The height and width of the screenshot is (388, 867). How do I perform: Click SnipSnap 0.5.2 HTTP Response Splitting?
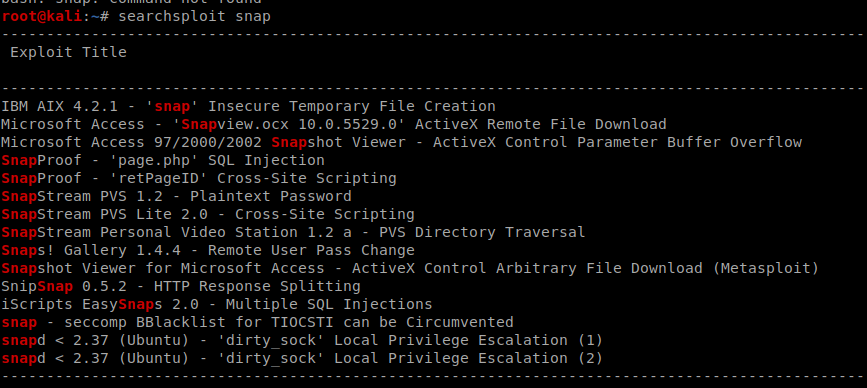point(181,287)
